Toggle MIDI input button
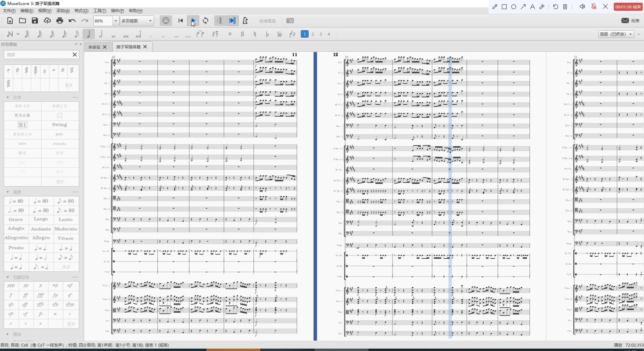This screenshot has height=351, width=644. [x=166, y=21]
